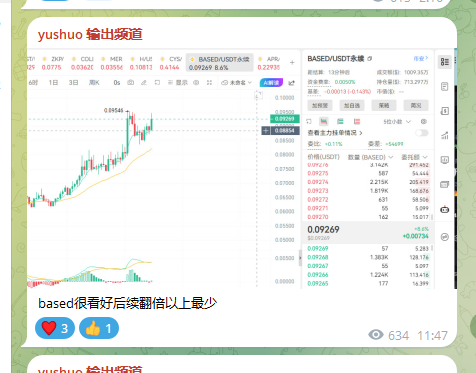Select the CYS ticker tab priced 0.4144

click(x=171, y=63)
